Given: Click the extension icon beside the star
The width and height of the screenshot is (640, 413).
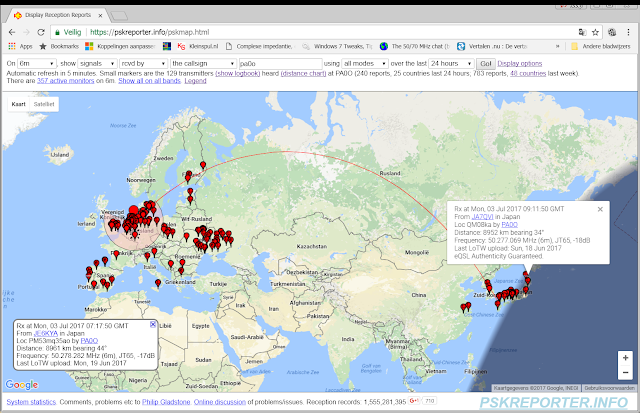Looking at the screenshot, I should click(612, 32).
